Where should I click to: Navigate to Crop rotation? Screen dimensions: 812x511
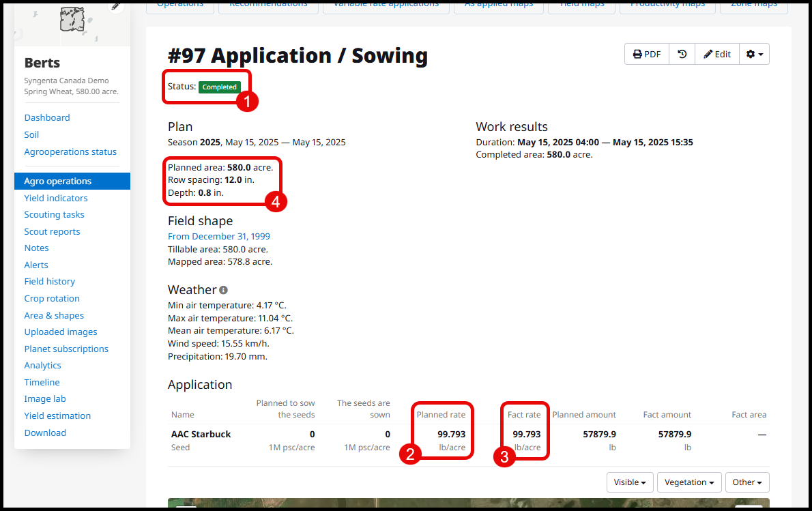pyautogui.click(x=52, y=298)
